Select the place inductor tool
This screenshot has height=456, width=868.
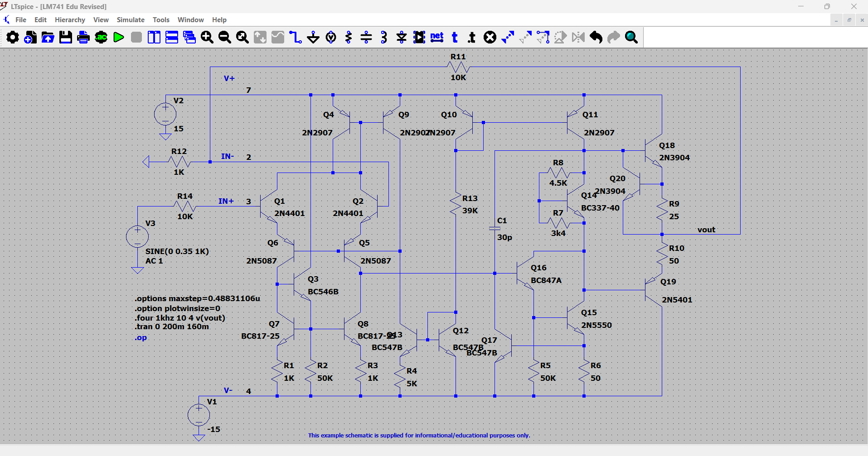[x=384, y=37]
